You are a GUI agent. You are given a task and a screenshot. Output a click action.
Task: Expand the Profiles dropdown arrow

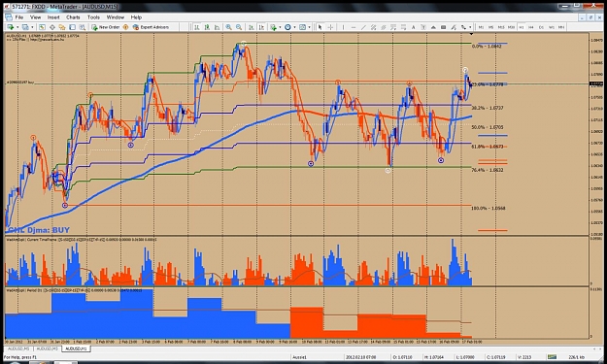(32, 27)
